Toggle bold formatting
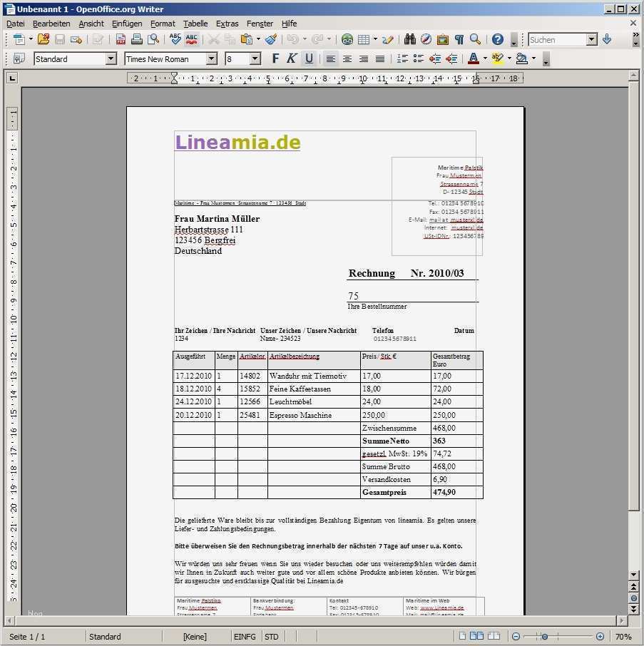Viewport: 644px width, 646px height. pyautogui.click(x=275, y=58)
